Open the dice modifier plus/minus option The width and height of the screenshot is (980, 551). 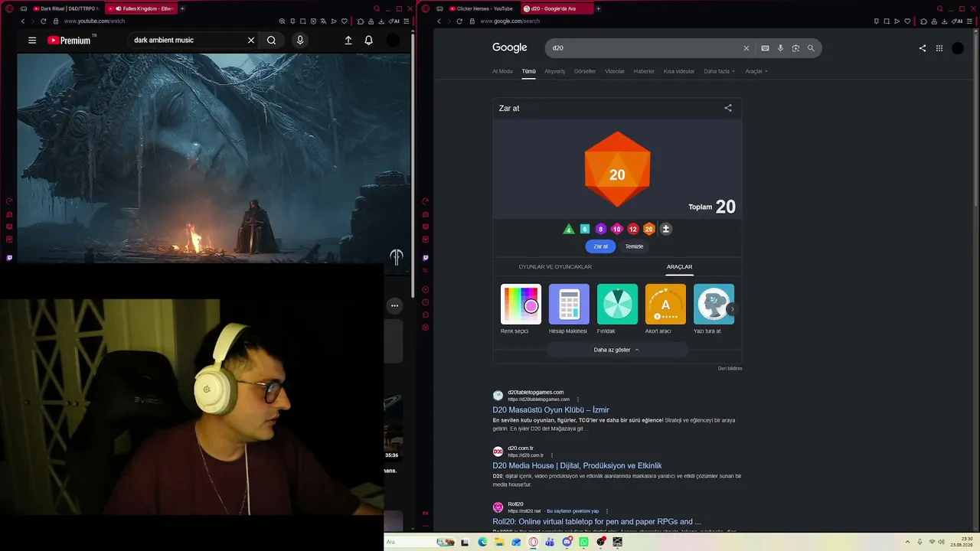[x=666, y=229]
